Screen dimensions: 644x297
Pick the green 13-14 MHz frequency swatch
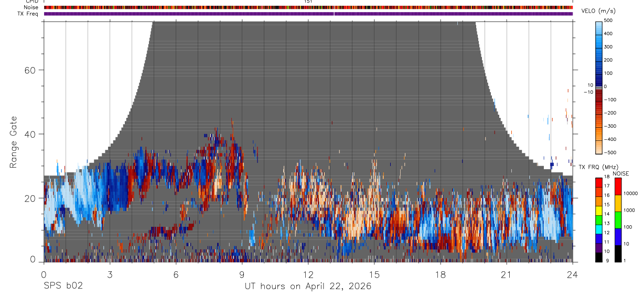(599, 220)
